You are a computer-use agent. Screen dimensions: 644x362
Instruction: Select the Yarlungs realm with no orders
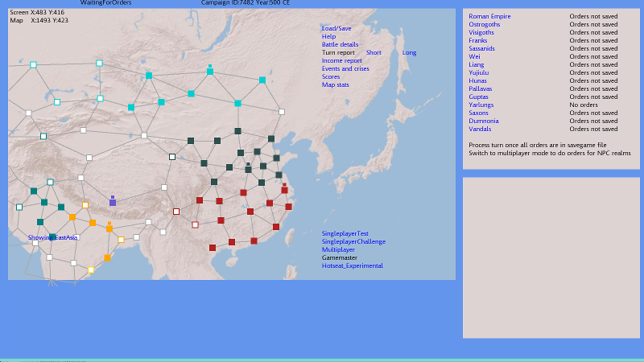pyautogui.click(x=481, y=105)
